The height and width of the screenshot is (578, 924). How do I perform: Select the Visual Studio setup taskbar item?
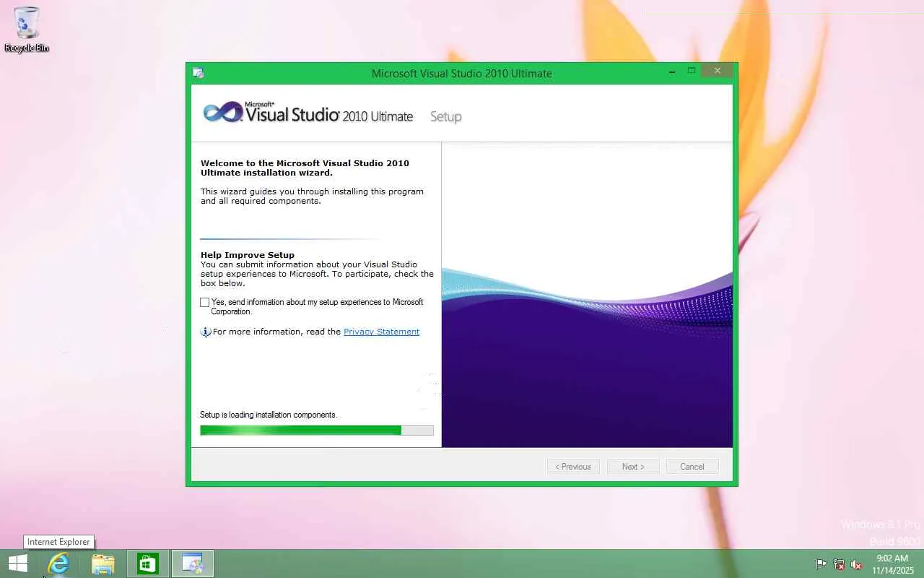[x=193, y=564]
